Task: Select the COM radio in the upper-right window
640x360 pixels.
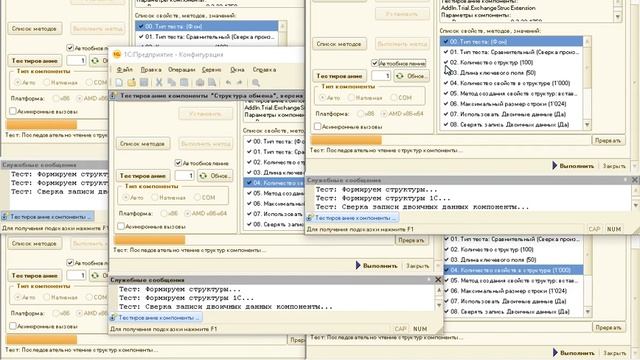Action: click(393, 98)
